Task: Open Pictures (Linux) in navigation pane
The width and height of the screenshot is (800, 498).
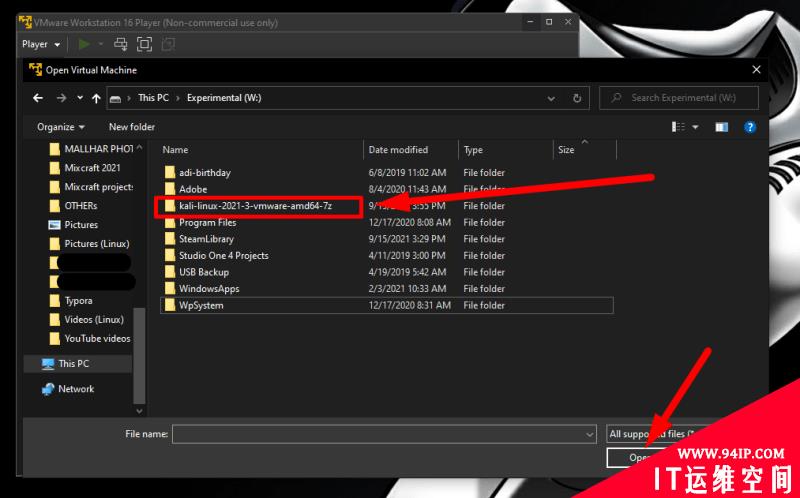Action: 97,243
